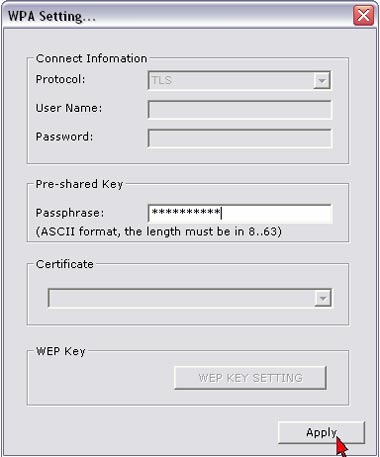Click the User Name label
Screen dimensions: 380x457
tap(69, 108)
